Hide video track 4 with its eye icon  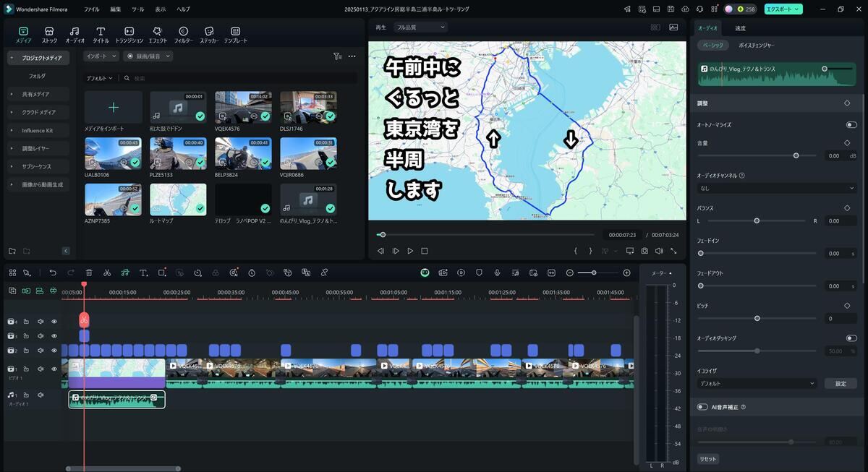pyautogui.click(x=54, y=321)
